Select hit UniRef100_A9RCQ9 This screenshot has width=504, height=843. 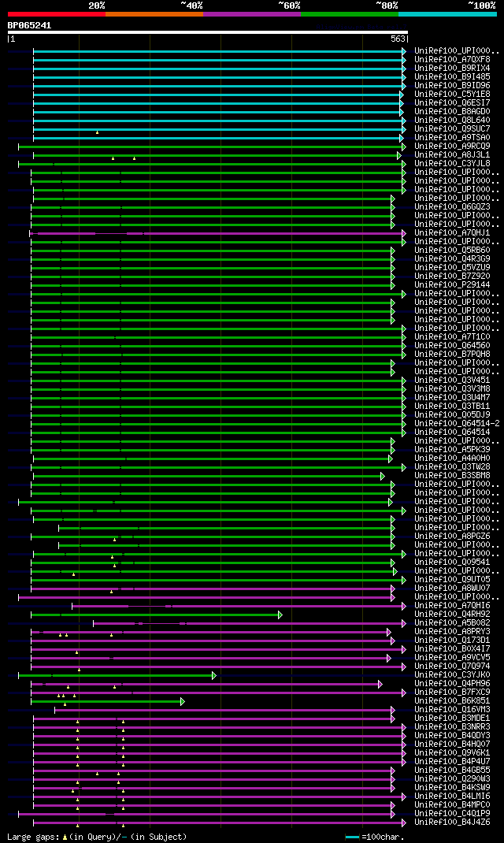click(452, 147)
